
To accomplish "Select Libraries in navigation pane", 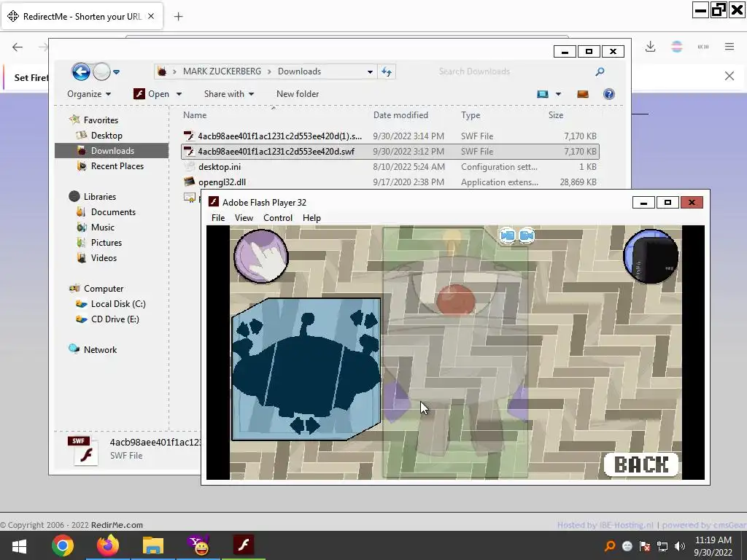I will [x=99, y=197].
